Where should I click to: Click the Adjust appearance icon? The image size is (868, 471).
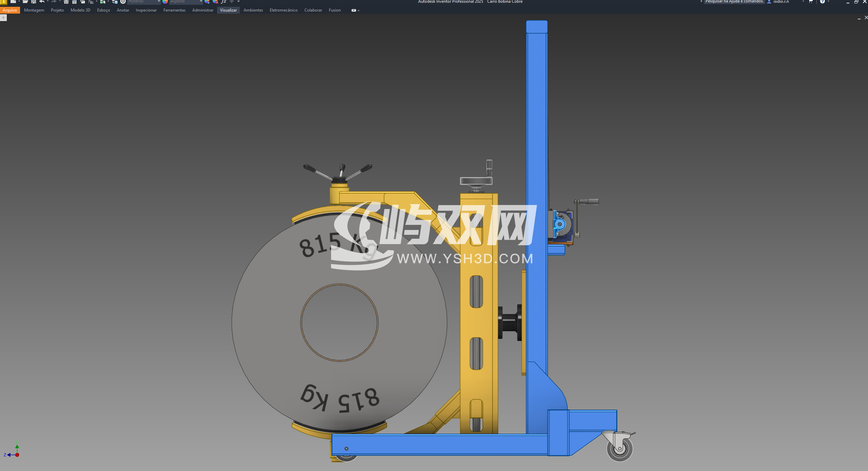[x=207, y=2]
